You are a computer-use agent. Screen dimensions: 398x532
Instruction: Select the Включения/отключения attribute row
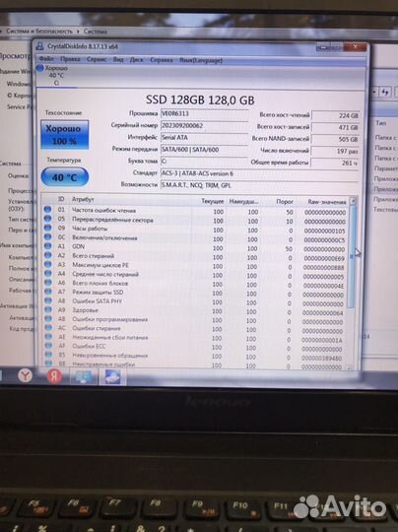[195, 238]
